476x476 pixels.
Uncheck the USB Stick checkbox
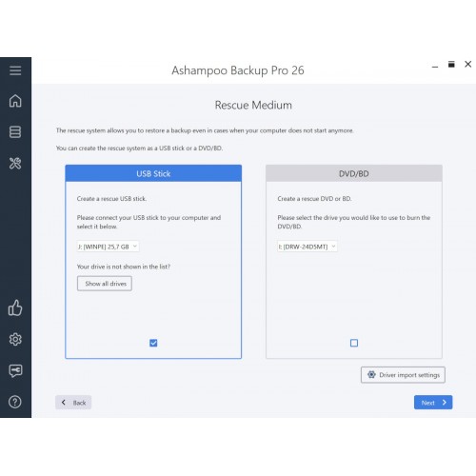[x=153, y=343]
